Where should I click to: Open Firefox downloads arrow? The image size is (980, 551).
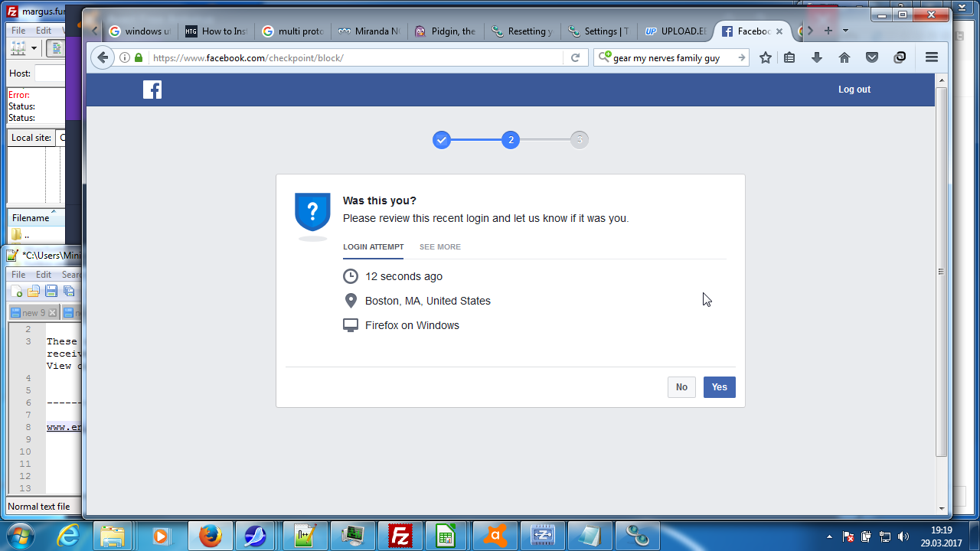[x=817, y=57]
